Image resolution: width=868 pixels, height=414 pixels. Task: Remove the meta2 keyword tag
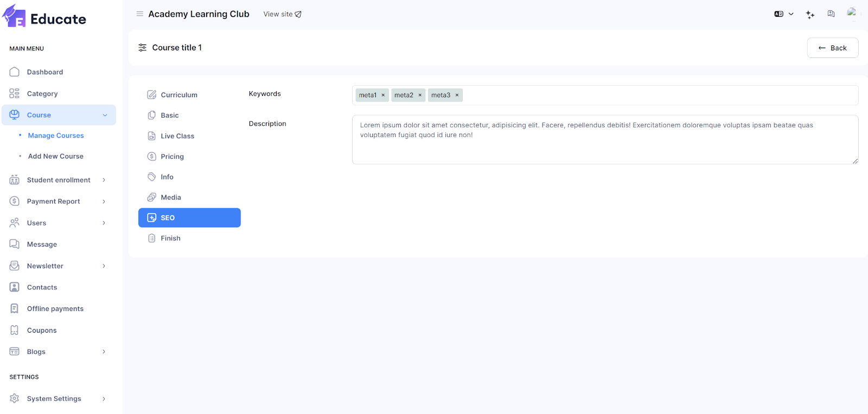pos(420,95)
